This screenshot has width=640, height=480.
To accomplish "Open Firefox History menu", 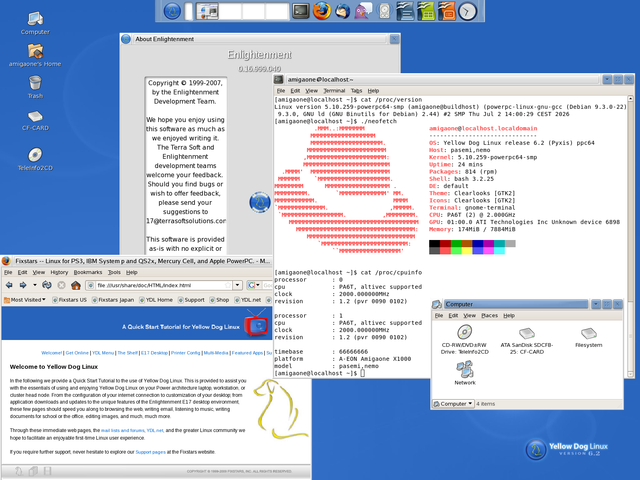I will [x=59, y=272].
